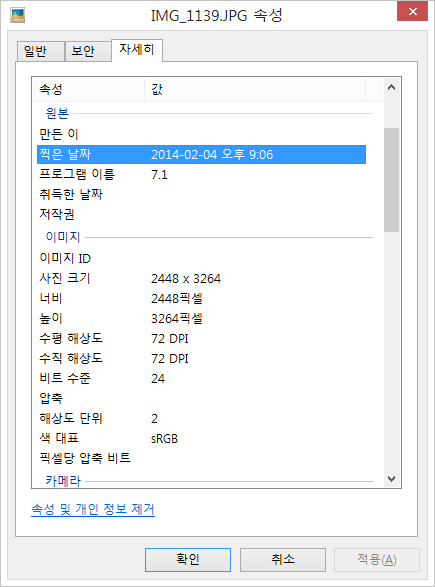435x587 pixels.
Task: Click the bit depth value 24
Action: (x=158, y=379)
